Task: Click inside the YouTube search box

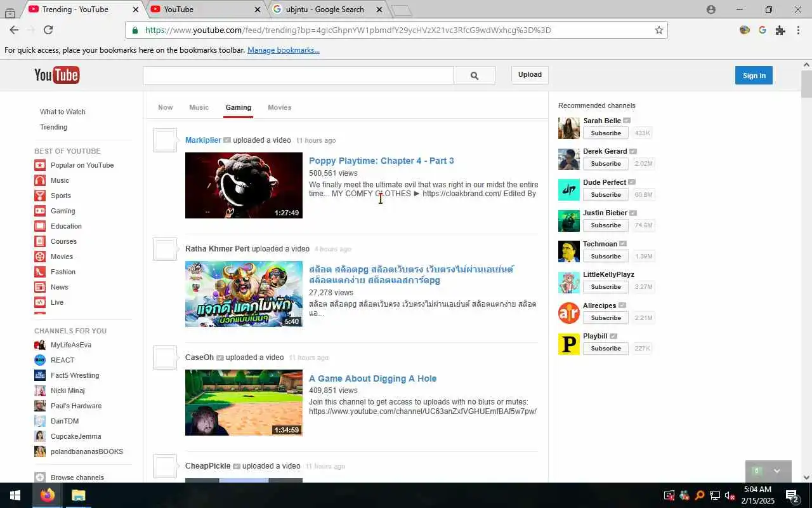Action: coord(298,76)
